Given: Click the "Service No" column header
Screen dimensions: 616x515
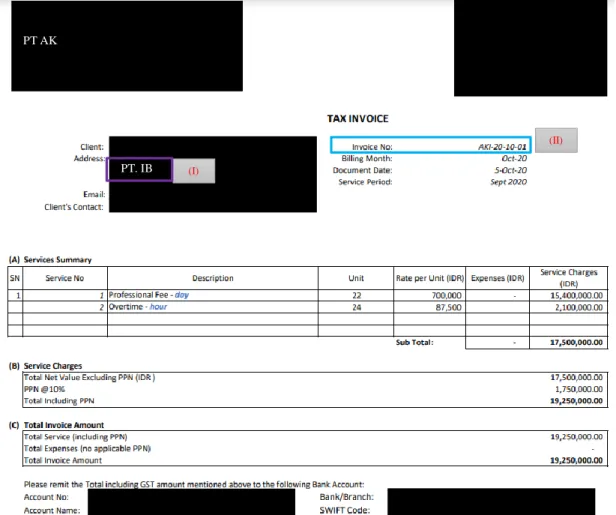Looking at the screenshot, I should click(64, 278).
